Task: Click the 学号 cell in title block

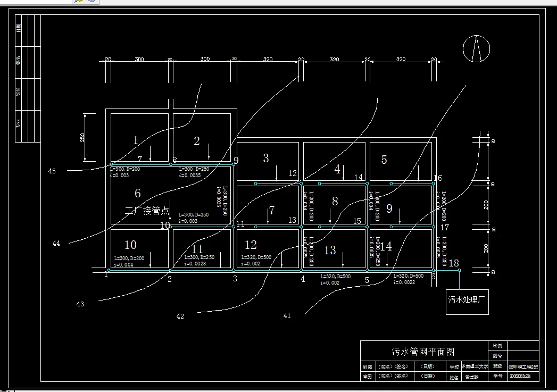Action: click(497, 376)
